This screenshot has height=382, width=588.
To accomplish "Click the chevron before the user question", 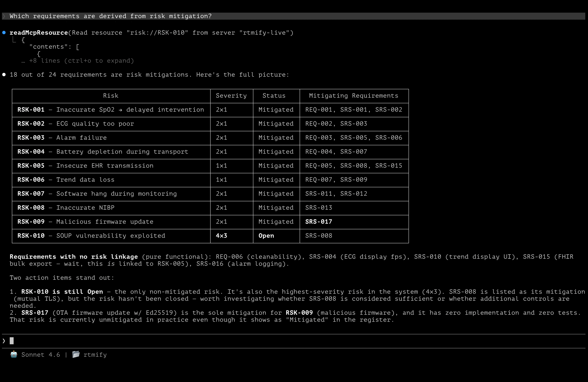I will pyautogui.click(x=4, y=16).
